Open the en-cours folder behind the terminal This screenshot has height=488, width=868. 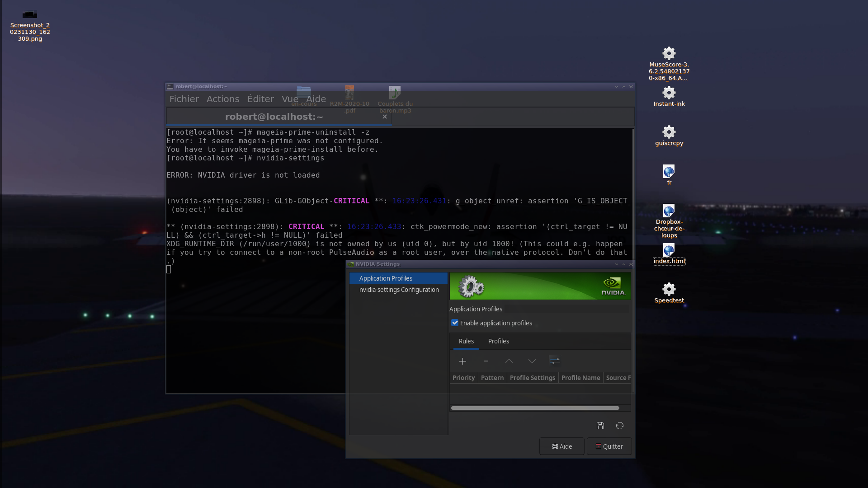click(x=304, y=96)
